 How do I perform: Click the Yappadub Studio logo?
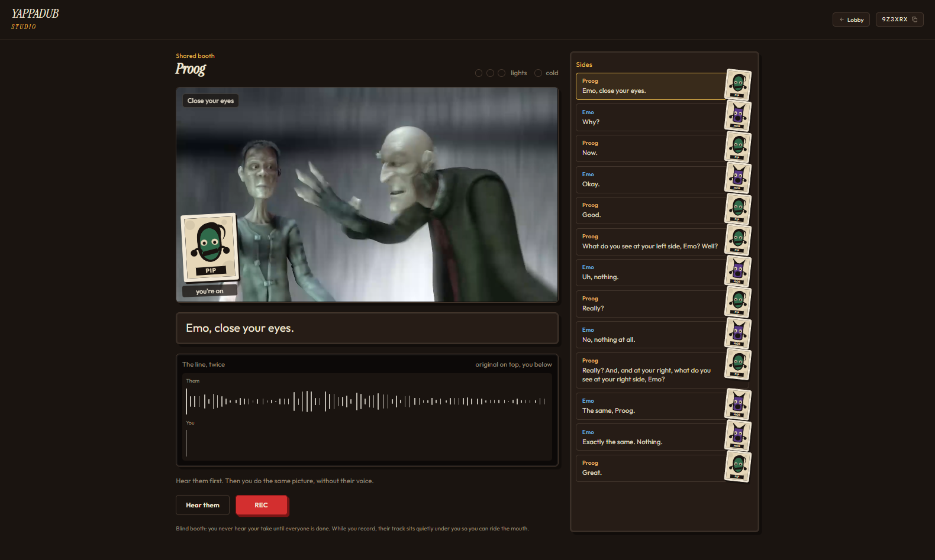click(x=35, y=18)
